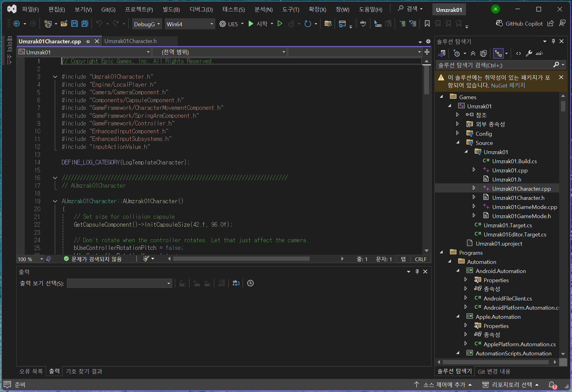Click the notification bell in status bar
Screen dimensions: 572x392
(552, 385)
